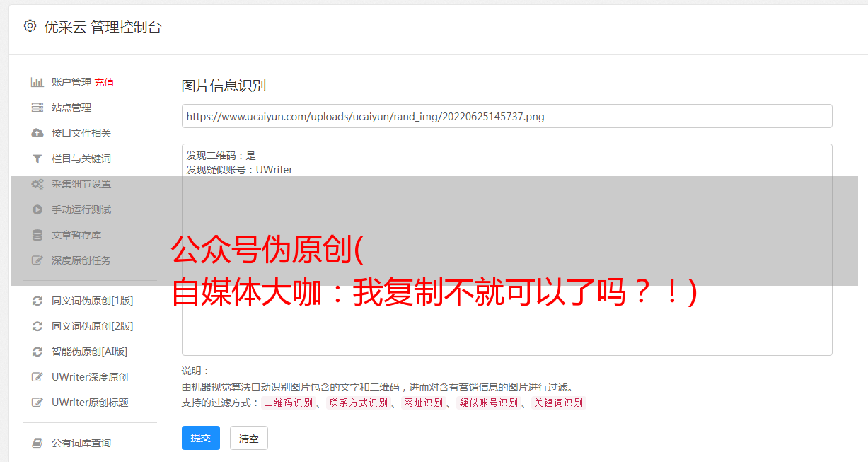Click the edit icon for UWriter原创标题

pos(37,403)
